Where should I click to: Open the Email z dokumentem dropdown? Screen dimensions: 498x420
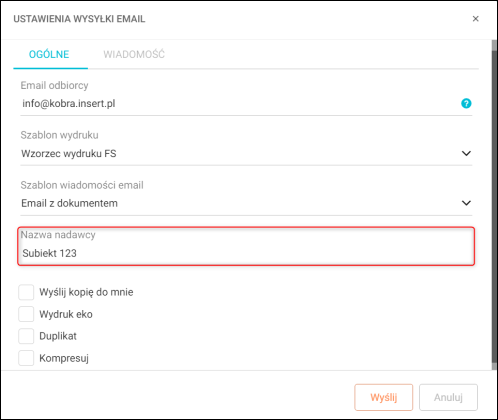pos(246,203)
